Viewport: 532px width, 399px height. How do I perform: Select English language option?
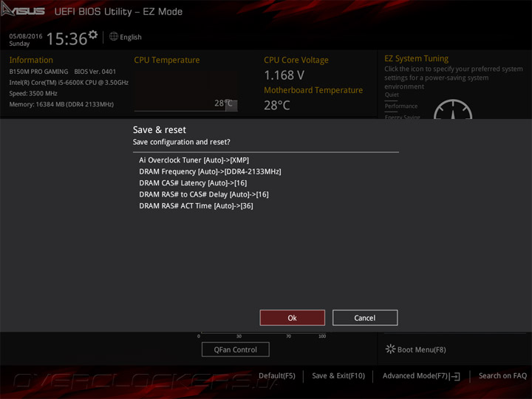pyautogui.click(x=131, y=37)
